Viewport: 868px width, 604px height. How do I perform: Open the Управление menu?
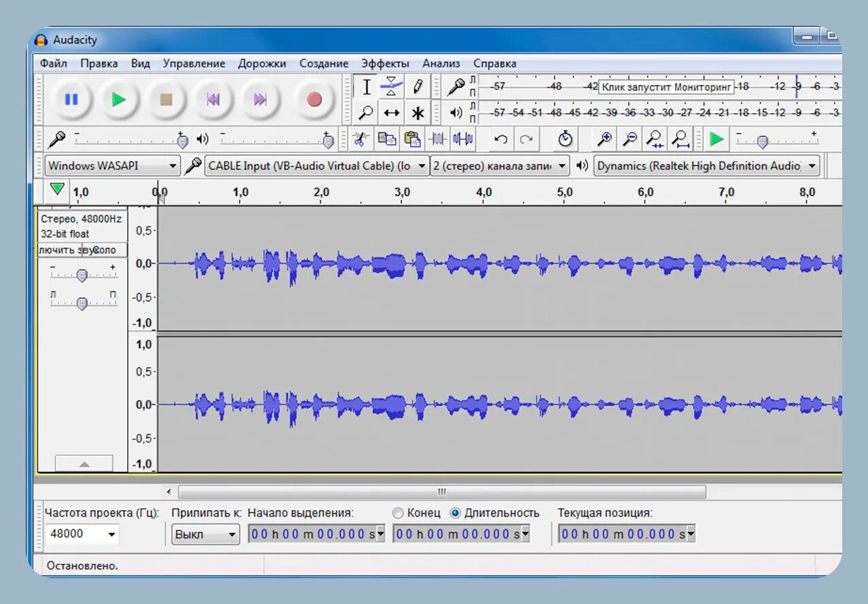[194, 63]
